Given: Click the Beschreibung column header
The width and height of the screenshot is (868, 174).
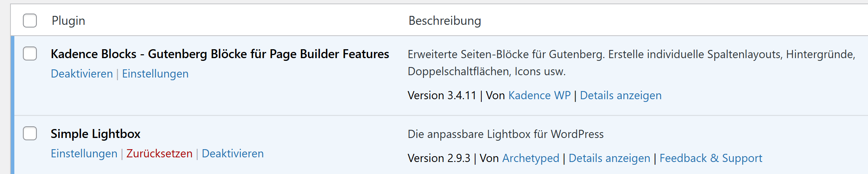Looking at the screenshot, I should click(444, 21).
